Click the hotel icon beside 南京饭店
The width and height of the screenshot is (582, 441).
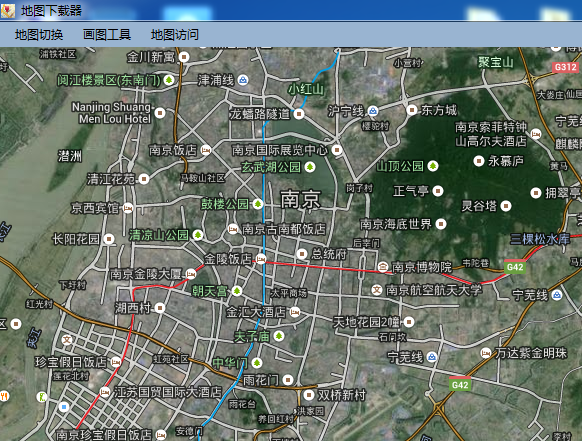pyautogui.click(x=206, y=150)
